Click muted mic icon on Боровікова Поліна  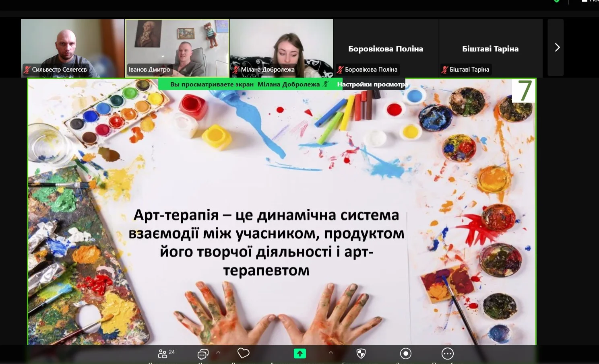pyautogui.click(x=340, y=70)
